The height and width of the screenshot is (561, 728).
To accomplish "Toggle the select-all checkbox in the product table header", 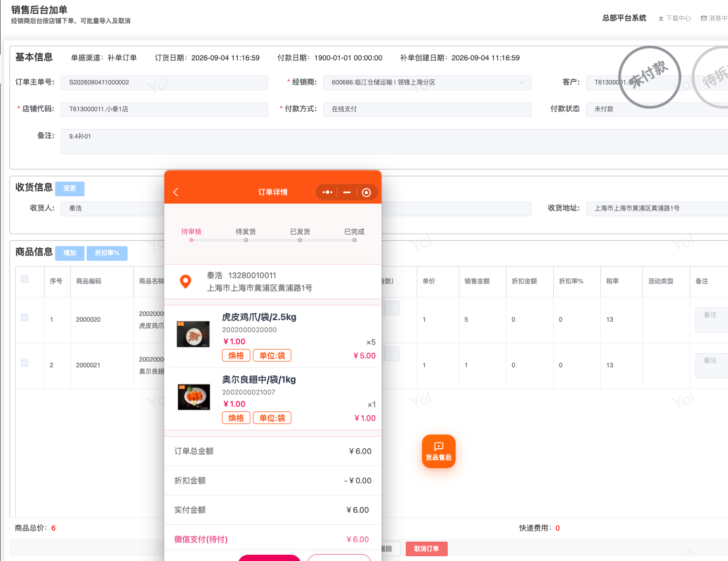I will (25, 279).
